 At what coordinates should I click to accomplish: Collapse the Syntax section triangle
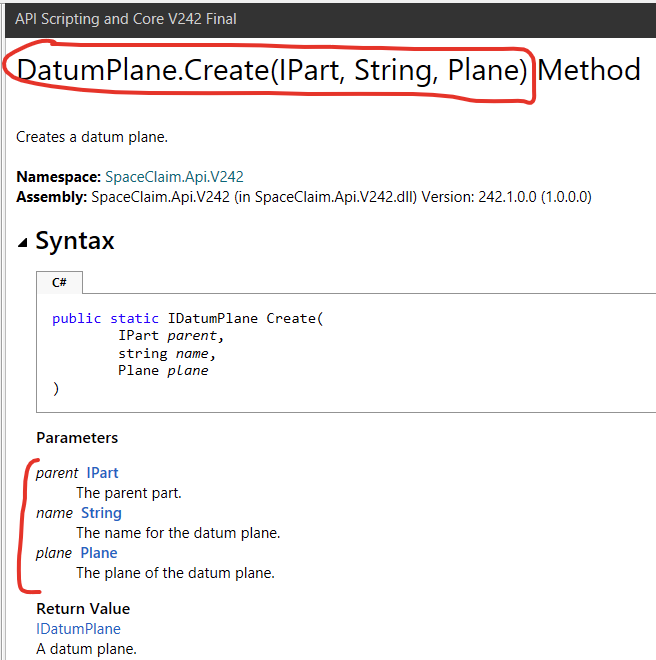click(23, 243)
